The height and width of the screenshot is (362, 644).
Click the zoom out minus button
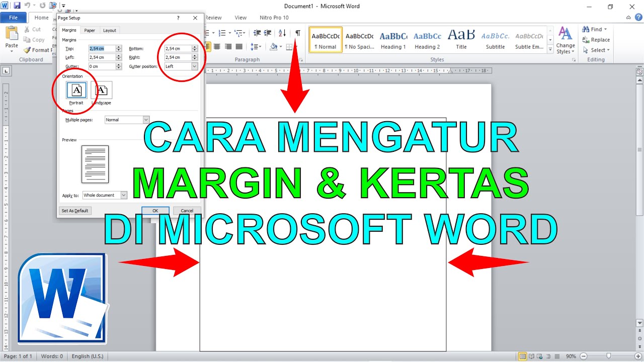click(583, 356)
